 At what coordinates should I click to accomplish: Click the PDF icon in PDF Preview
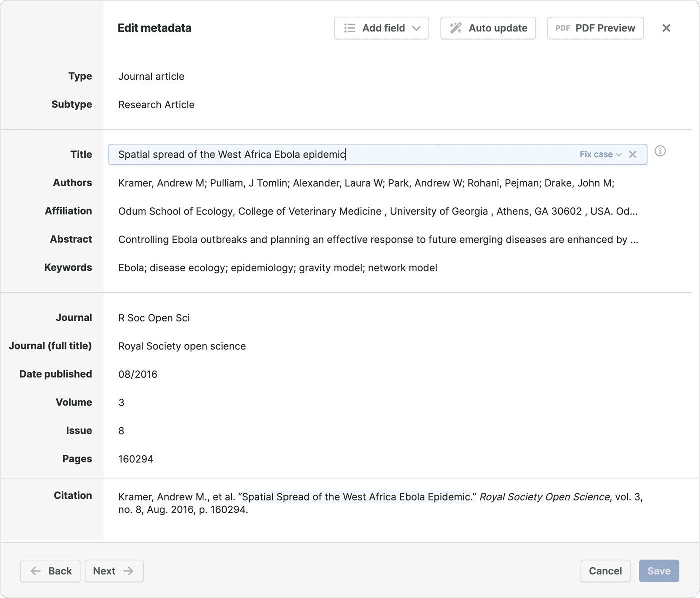[x=562, y=28]
